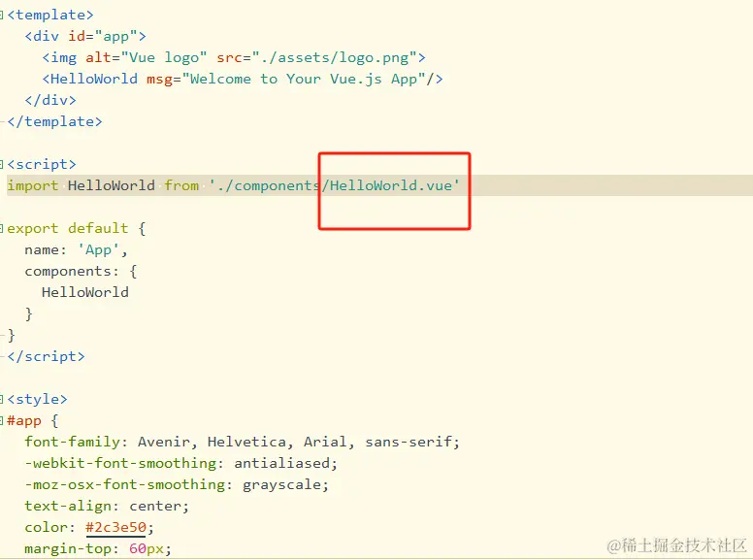
Task: Click the -webkit-font-smoothing: antialiased line
Action: [x=181, y=463]
